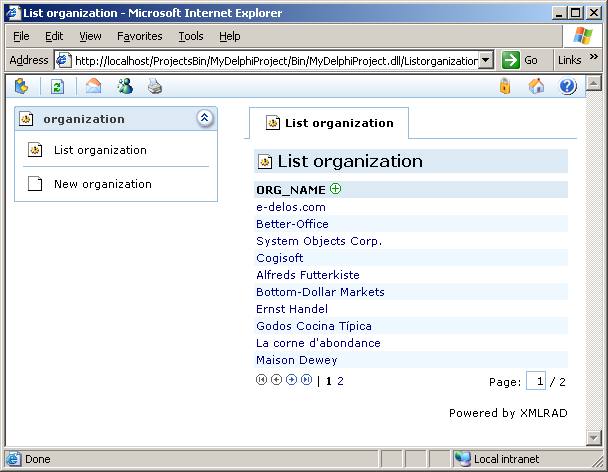This screenshot has width=608, height=472.
Task: Click the mail envelope toolbar icon
Action: 94,86
